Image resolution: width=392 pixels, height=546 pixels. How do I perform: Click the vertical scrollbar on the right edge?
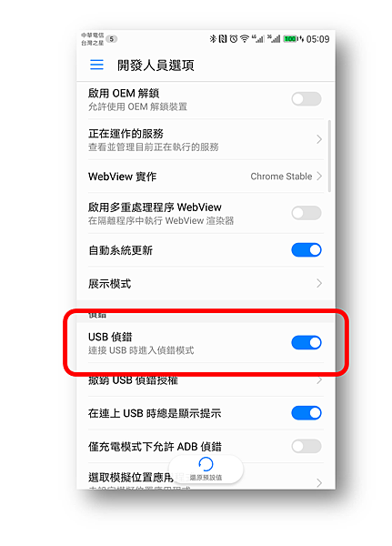tap(329, 156)
